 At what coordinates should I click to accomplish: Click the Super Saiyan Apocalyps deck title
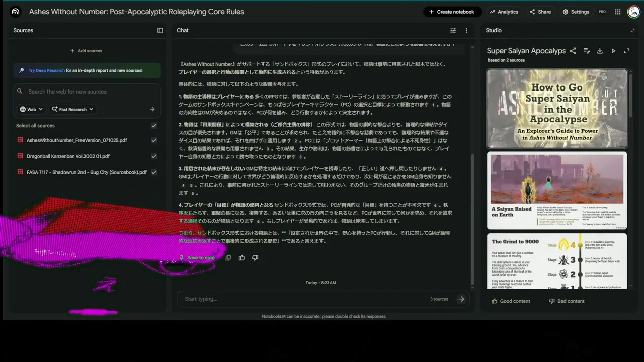click(526, 51)
